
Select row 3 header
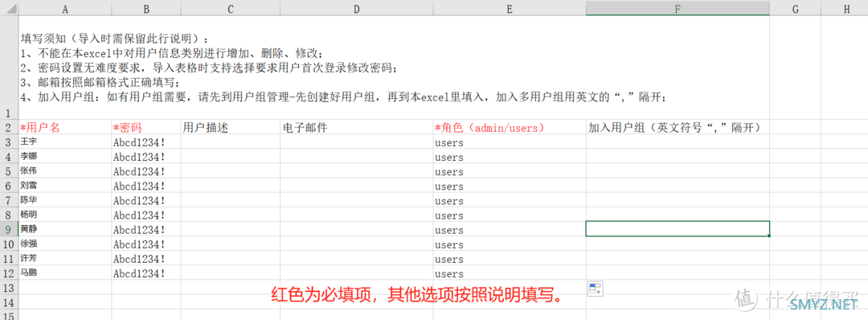[x=9, y=142]
